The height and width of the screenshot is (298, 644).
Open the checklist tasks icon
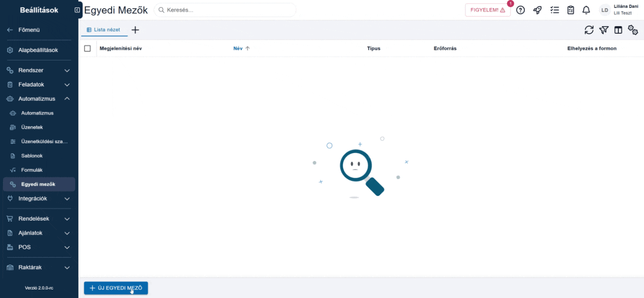click(554, 10)
